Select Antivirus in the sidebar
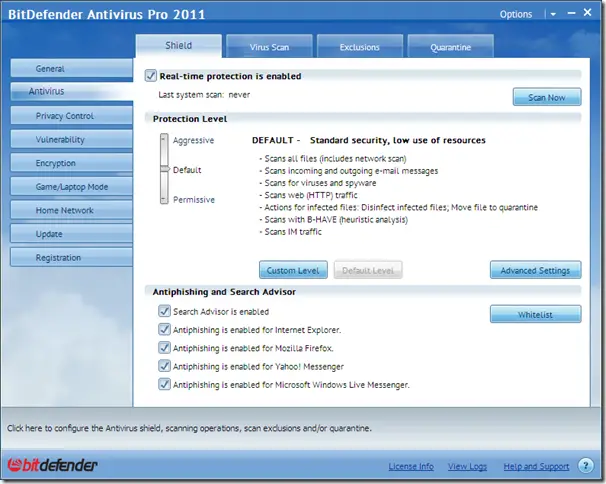This screenshot has width=606, height=484. 71,91
